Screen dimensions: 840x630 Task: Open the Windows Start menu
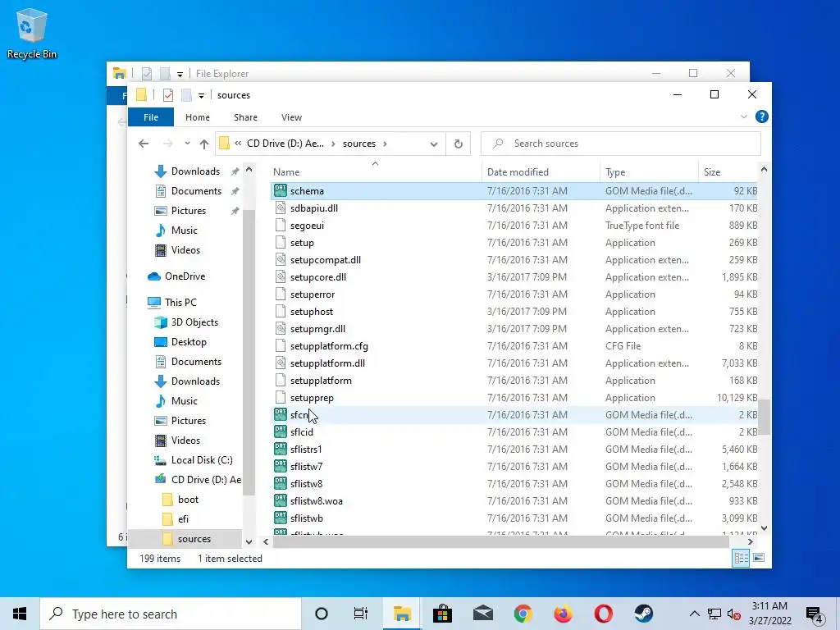(x=20, y=614)
